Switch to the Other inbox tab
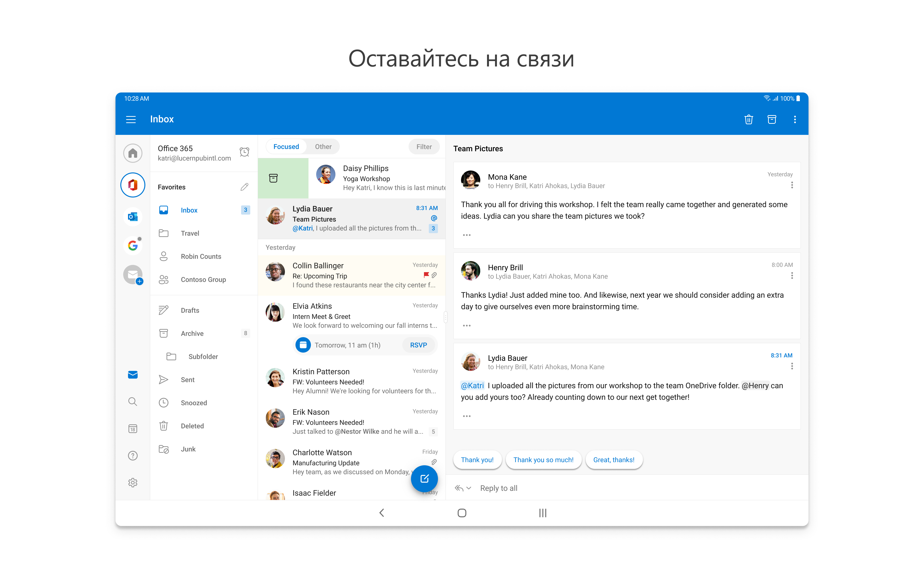This screenshot has height=578, width=924. (x=323, y=147)
